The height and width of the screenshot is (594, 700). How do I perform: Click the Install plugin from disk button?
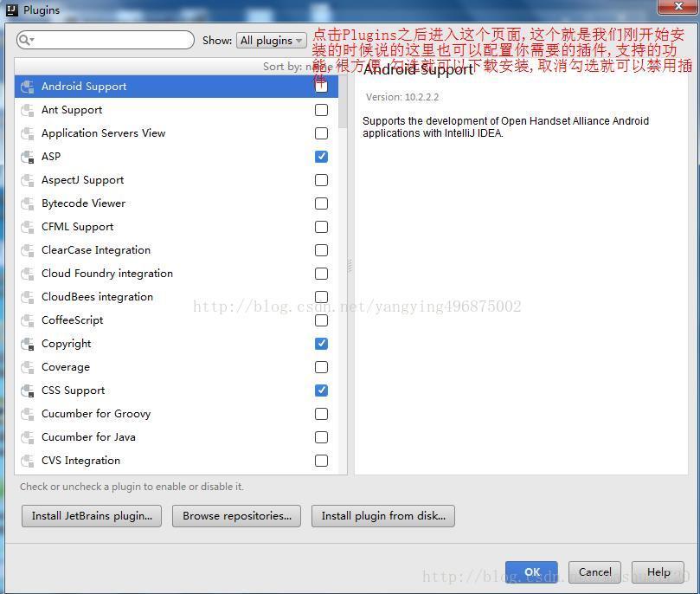(383, 516)
